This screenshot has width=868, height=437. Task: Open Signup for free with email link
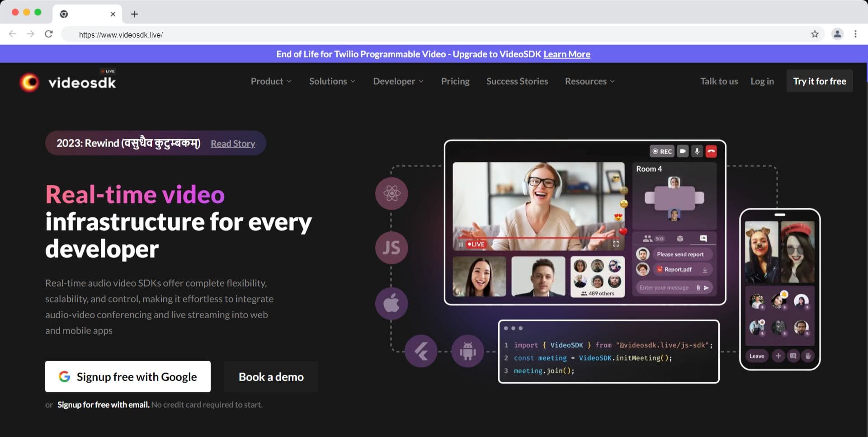(x=103, y=404)
